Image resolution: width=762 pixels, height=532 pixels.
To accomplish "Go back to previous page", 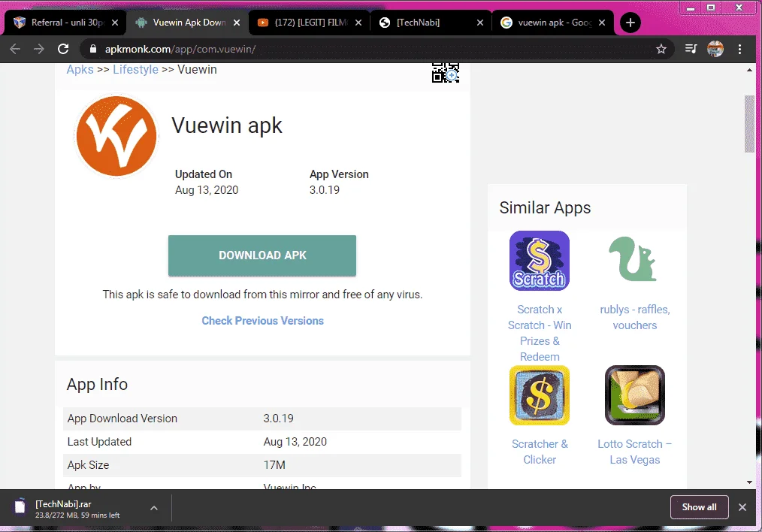I will 15,49.
